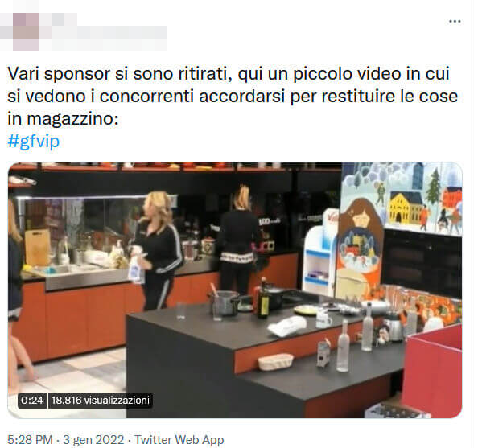Play the embedded kitchen video
The height and width of the screenshot is (448, 478).
click(x=235, y=290)
